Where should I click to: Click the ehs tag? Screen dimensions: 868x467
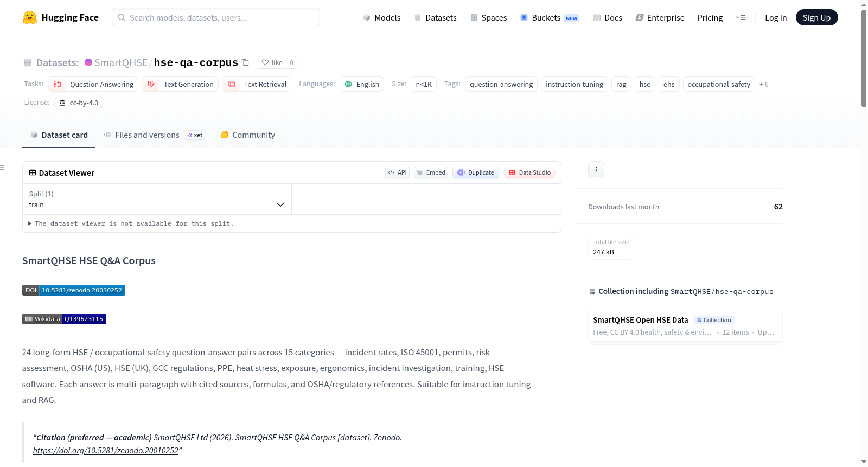click(669, 84)
